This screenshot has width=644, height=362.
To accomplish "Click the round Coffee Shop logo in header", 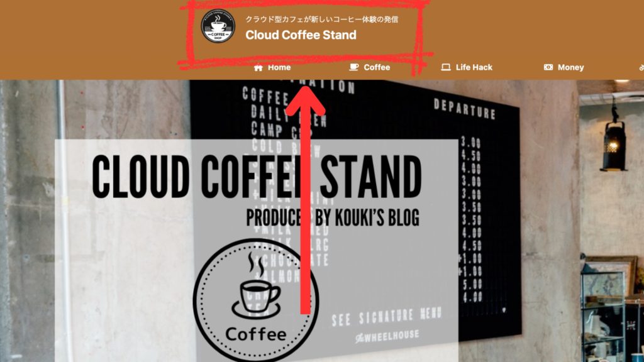I will [x=218, y=26].
